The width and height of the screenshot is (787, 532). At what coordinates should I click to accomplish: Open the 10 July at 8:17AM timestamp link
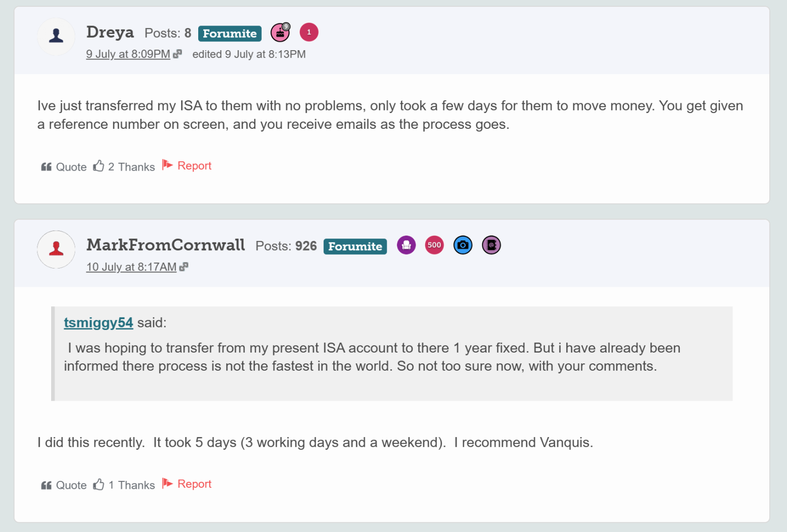131,267
